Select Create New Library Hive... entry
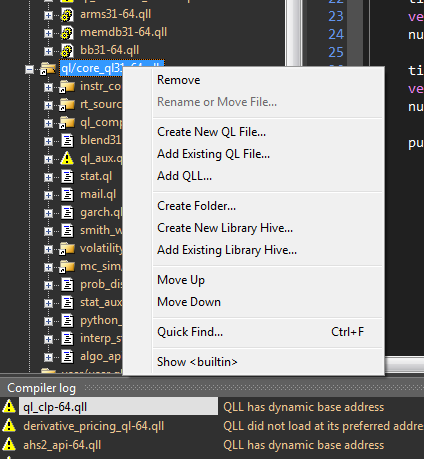The width and height of the screenshot is (424, 459). pyautogui.click(x=253, y=228)
